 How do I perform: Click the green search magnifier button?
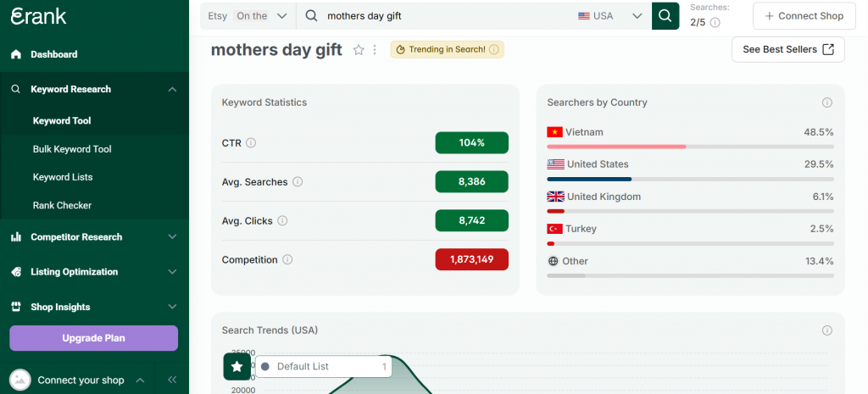pyautogui.click(x=665, y=15)
